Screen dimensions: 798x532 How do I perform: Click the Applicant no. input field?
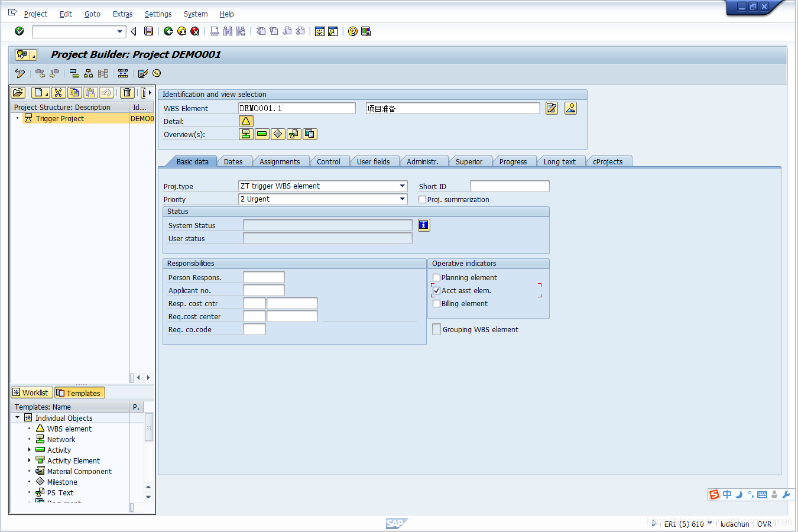coord(264,290)
